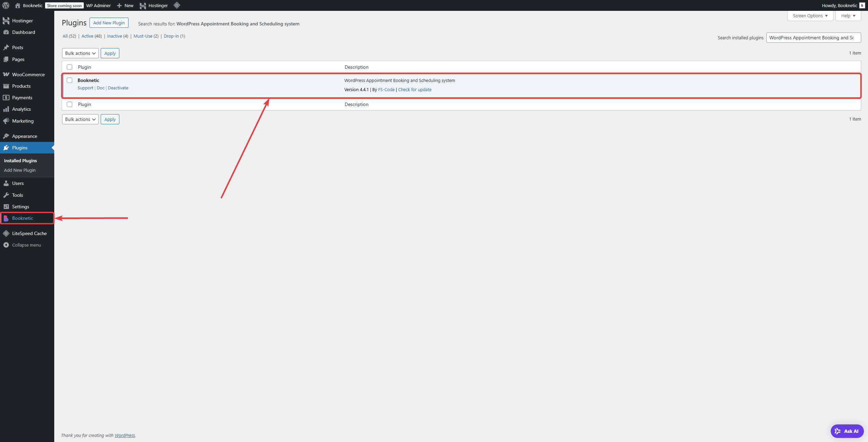Open the top Bulk actions dropdown

[x=80, y=53]
